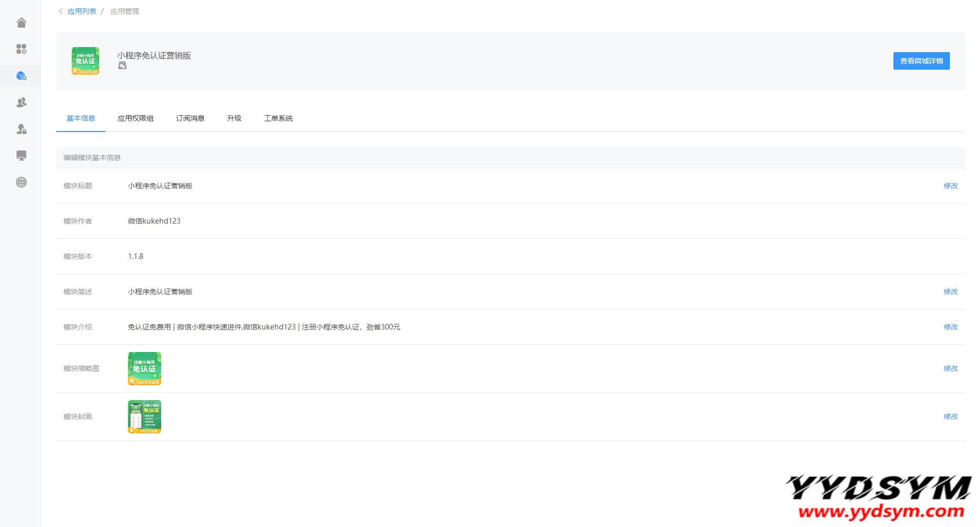Screen dimensions: 980x527
Task: Switch to the 应用权限组 tab
Action: click(x=136, y=118)
